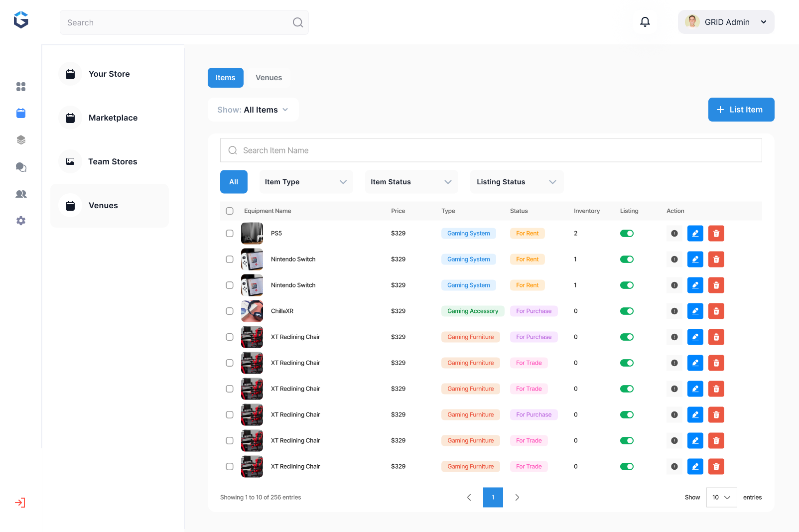Click the info icon for PS5 row
799x532 pixels.
(674, 233)
